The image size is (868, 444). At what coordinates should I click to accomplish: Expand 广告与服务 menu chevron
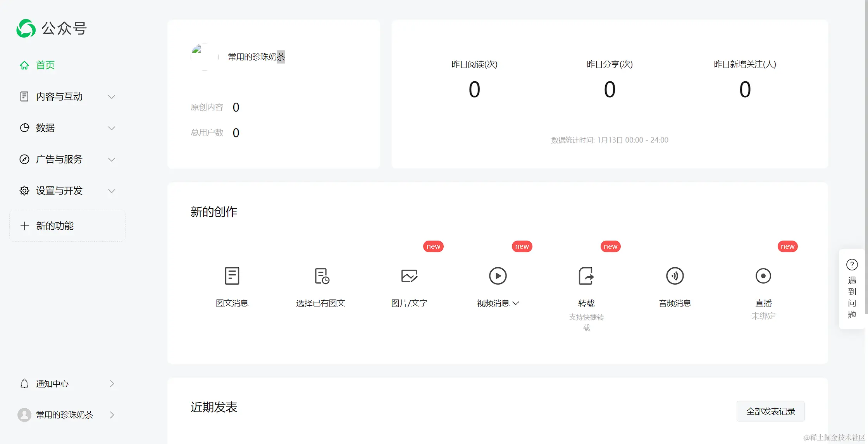(x=112, y=160)
